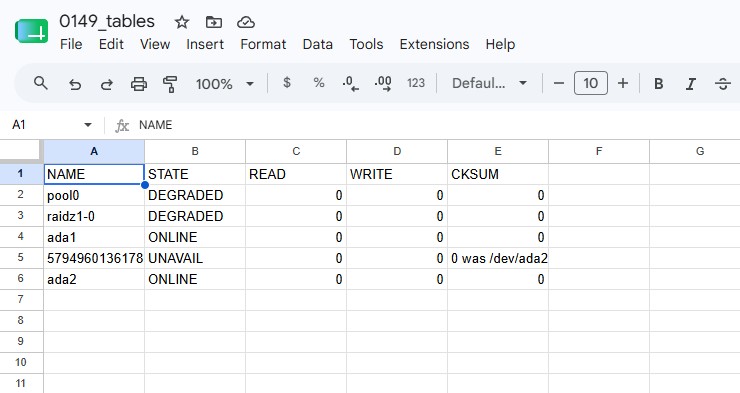The width and height of the screenshot is (740, 393).
Task: Star the 0149_tables document
Action: [182, 22]
